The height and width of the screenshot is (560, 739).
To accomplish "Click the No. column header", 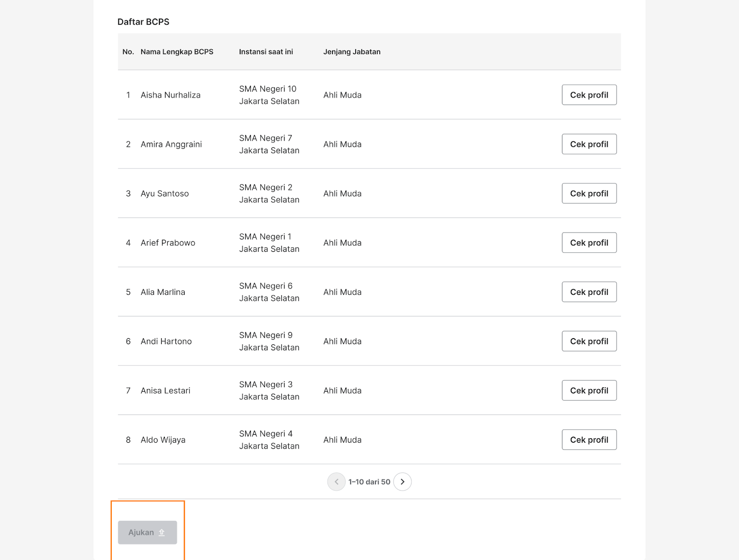I will pyautogui.click(x=128, y=52).
